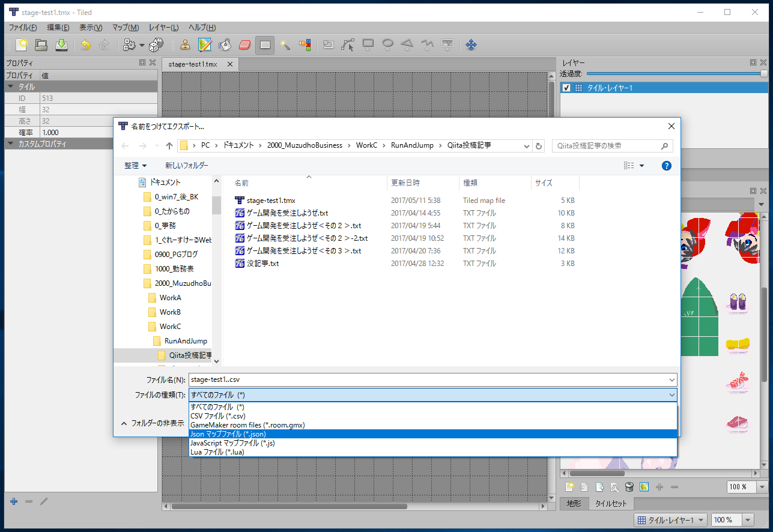The width and height of the screenshot is (773, 532).
Task: Select the Insert Ellipse object tool
Action: (388, 44)
